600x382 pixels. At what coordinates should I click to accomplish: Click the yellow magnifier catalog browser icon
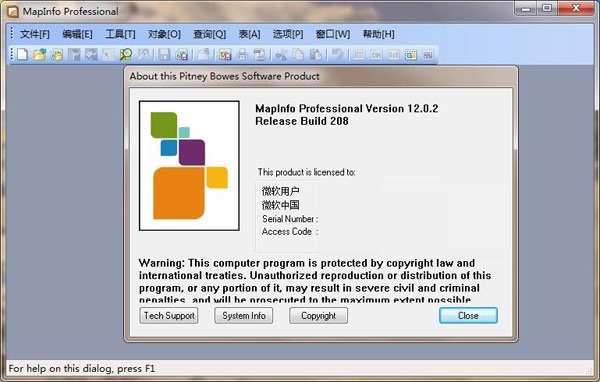[x=126, y=55]
